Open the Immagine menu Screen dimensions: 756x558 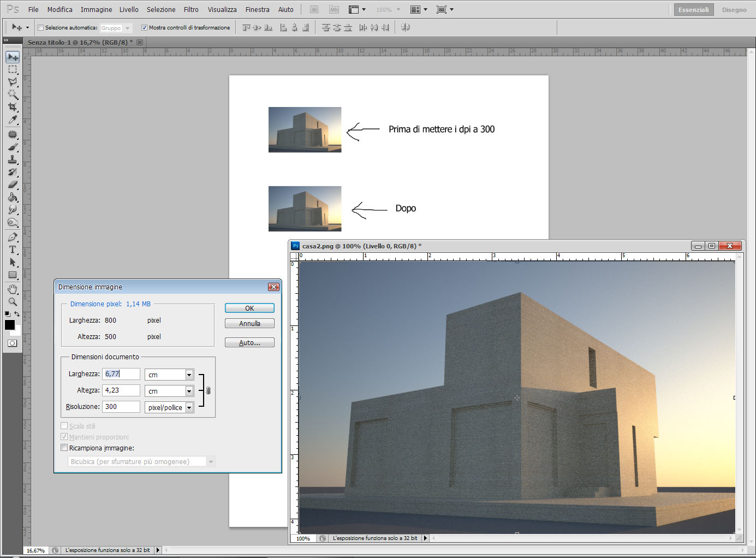(96, 9)
